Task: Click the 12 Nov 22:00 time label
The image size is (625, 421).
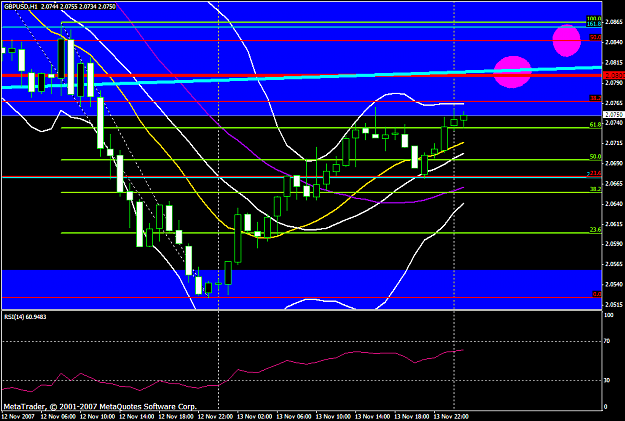Action: (x=215, y=417)
